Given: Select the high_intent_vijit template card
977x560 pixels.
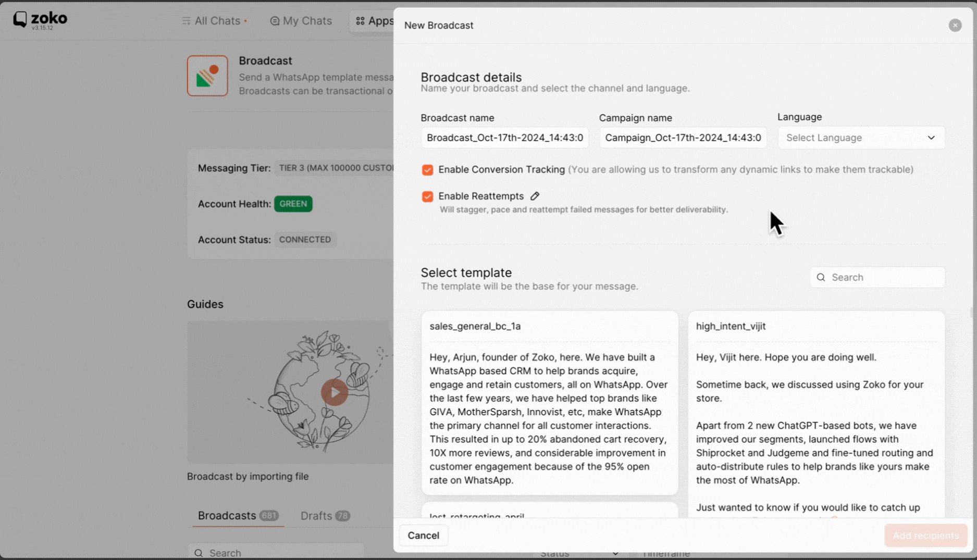Looking at the screenshot, I should (x=816, y=414).
